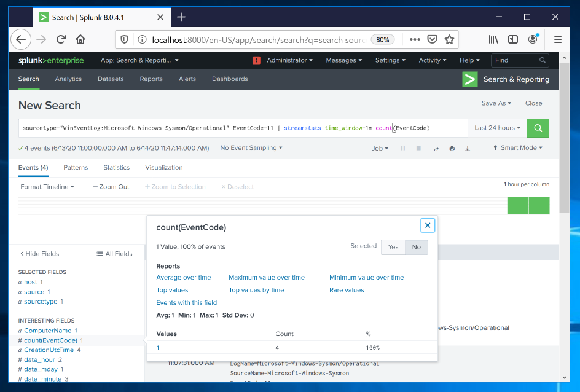
Task: Print the search results
Action: pos(452,148)
